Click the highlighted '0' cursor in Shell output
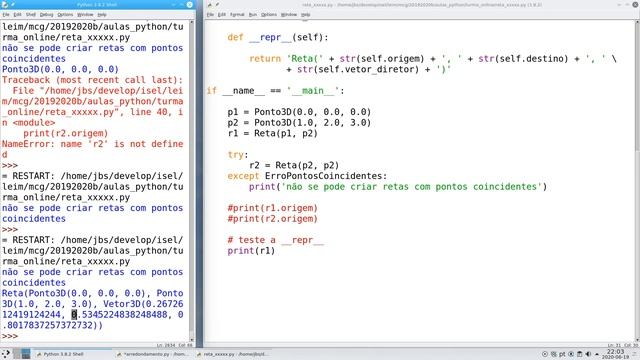Screen dimensions: 640x360 point(74,314)
